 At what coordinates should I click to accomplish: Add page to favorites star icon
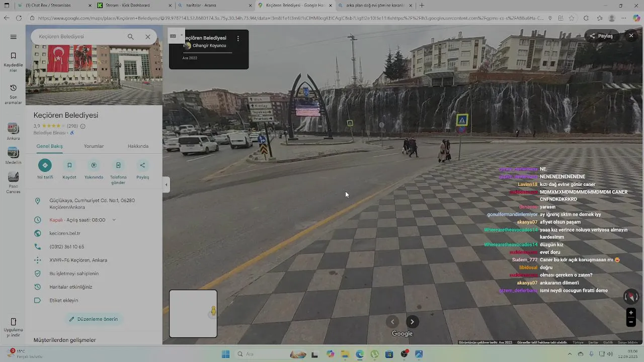[572, 18]
